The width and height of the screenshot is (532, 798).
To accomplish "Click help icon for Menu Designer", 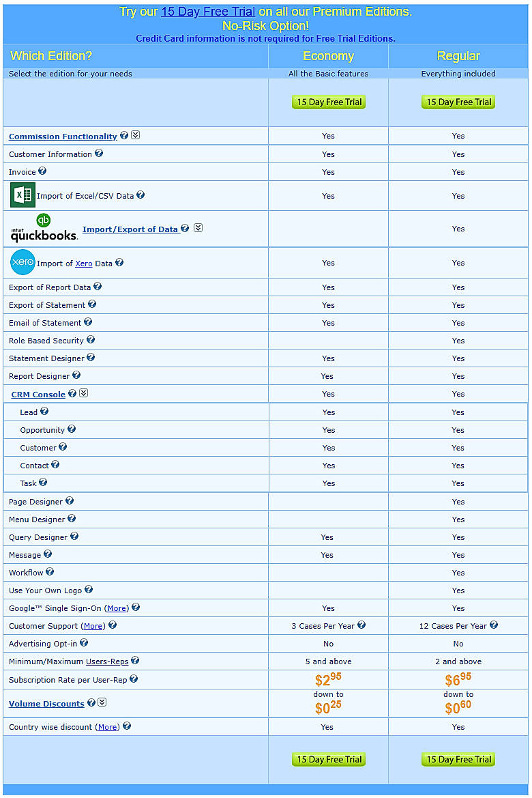I will [71, 519].
